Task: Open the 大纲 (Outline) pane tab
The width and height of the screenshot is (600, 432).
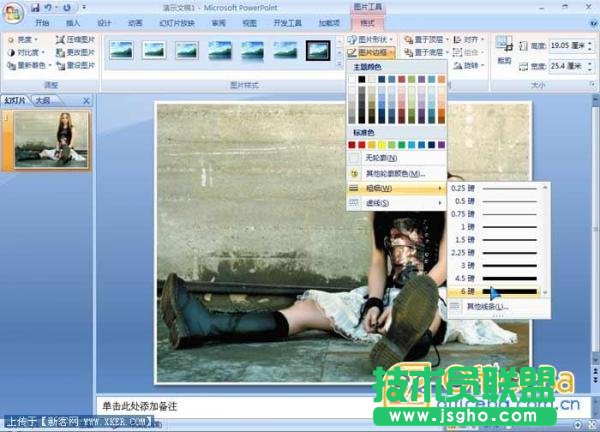Action: [x=43, y=101]
